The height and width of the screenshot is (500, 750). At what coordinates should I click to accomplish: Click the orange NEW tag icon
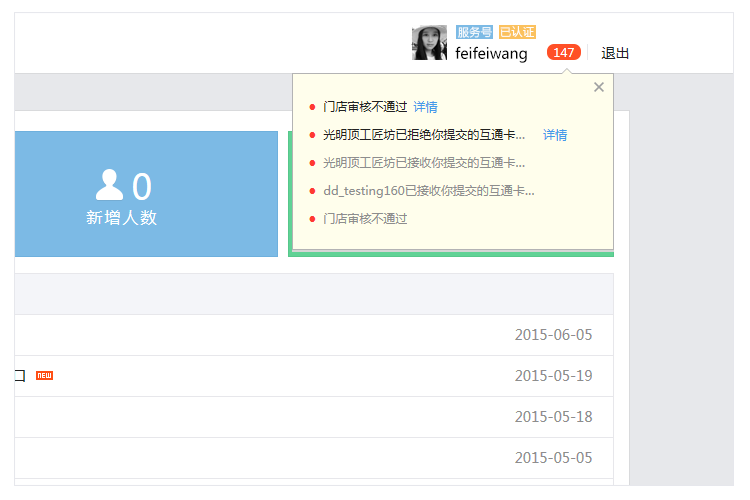44,375
